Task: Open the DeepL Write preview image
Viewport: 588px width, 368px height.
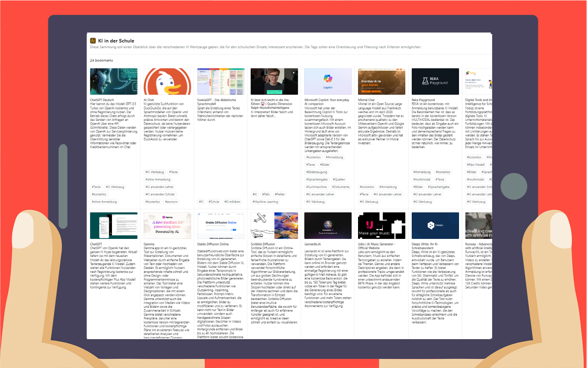Action: [435, 226]
